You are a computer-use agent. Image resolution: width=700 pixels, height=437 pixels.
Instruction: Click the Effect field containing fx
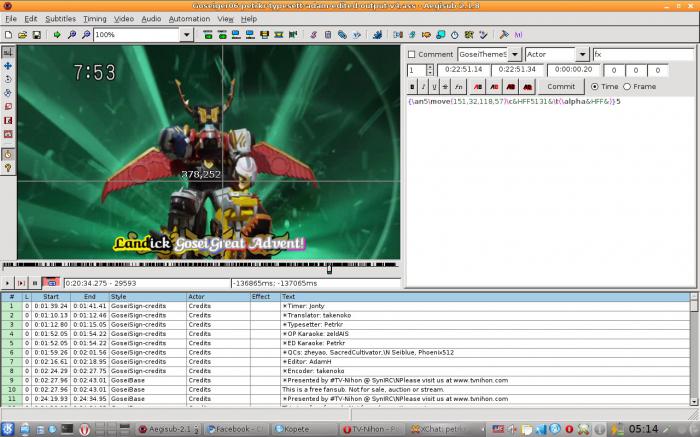click(643, 54)
